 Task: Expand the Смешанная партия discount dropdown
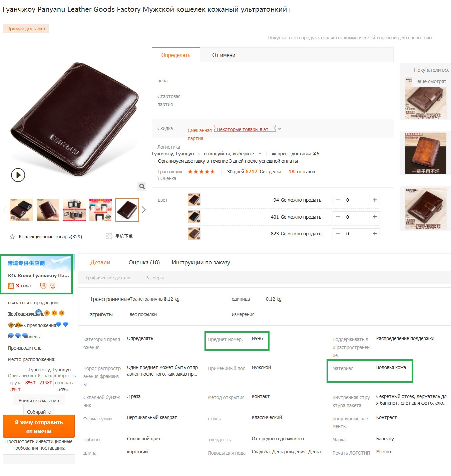point(280,129)
